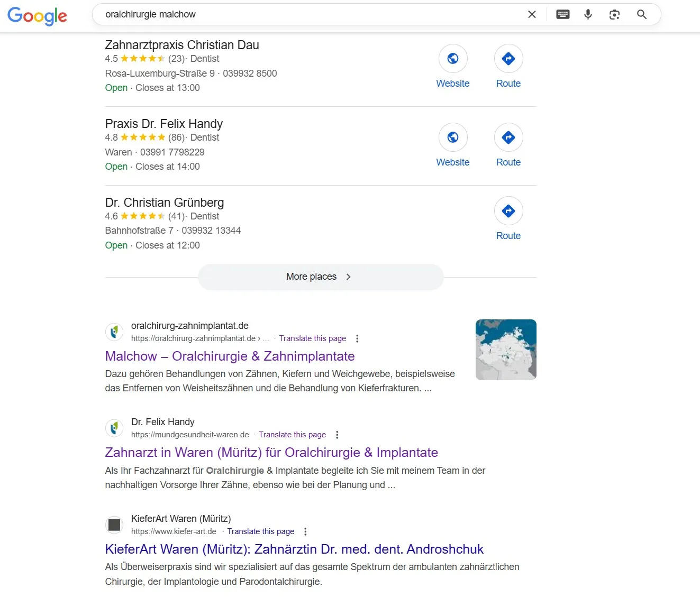The height and width of the screenshot is (597, 700).
Task: Click 'Closes at 12:00' opening hours text
Action: click(x=168, y=245)
